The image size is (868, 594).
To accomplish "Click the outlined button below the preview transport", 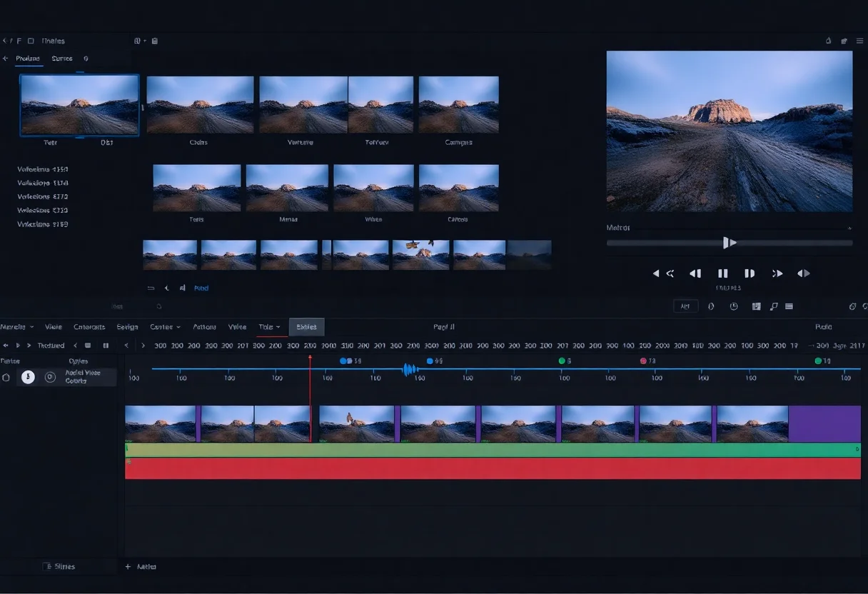I will [685, 306].
